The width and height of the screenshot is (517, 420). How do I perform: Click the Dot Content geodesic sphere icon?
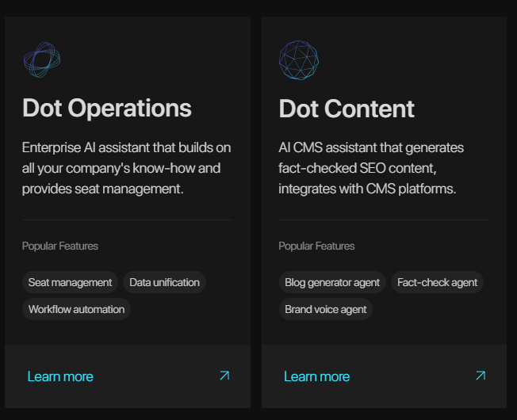click(x=299, y=60)
